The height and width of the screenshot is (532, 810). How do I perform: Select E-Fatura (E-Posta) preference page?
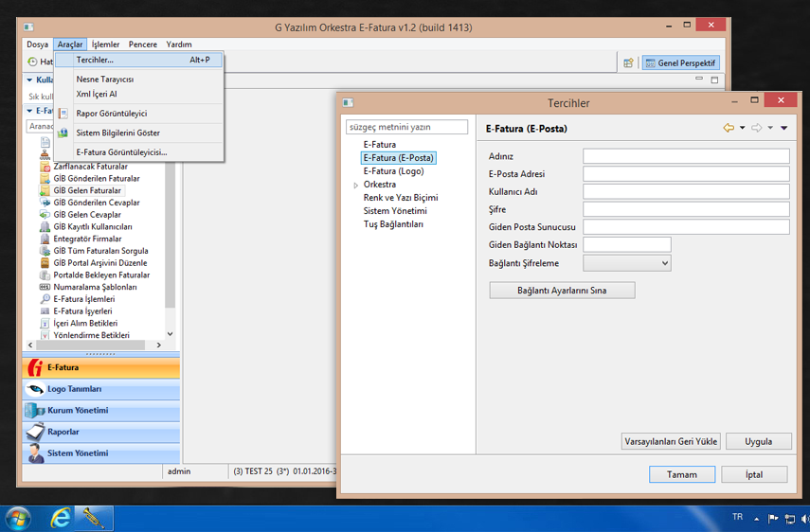[x=398, y=158]
